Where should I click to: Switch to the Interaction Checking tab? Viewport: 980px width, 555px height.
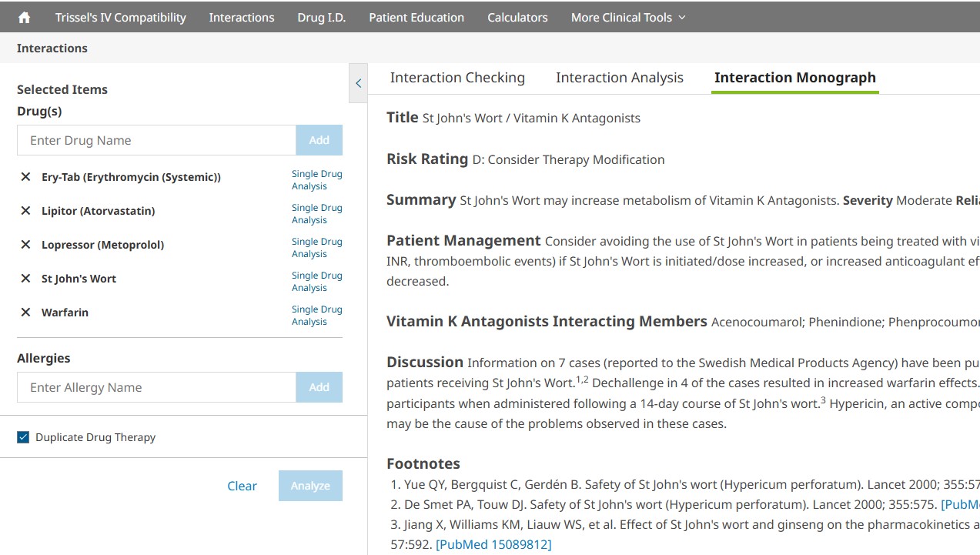457,78
